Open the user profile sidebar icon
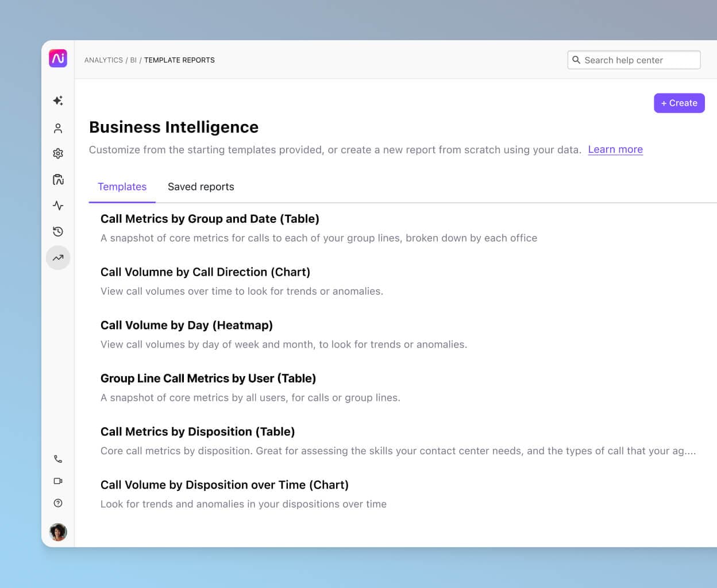This screenshot has width=717, height=588. 58,128
